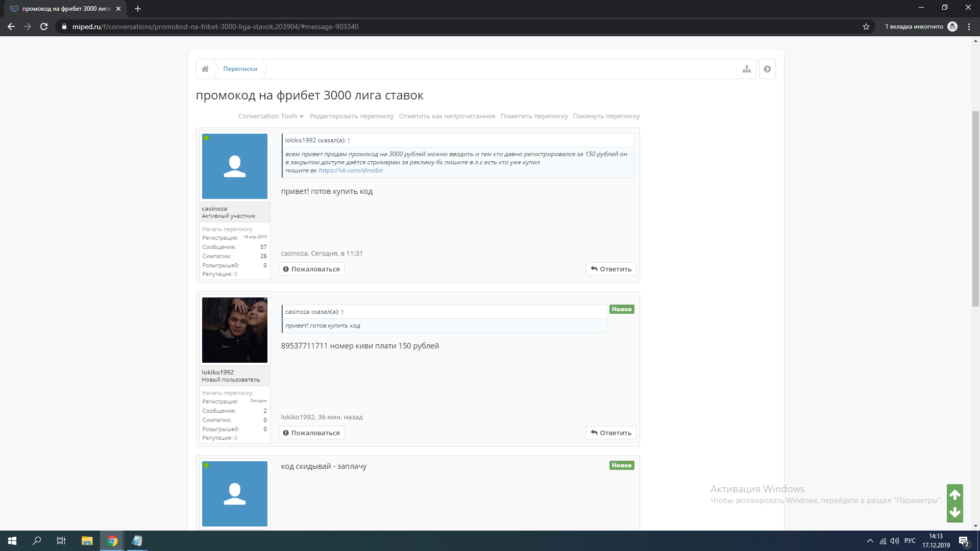Open the vk.com/dinsibir link in the quote
This screenshot has height=551, width=980.
(351, 170)
